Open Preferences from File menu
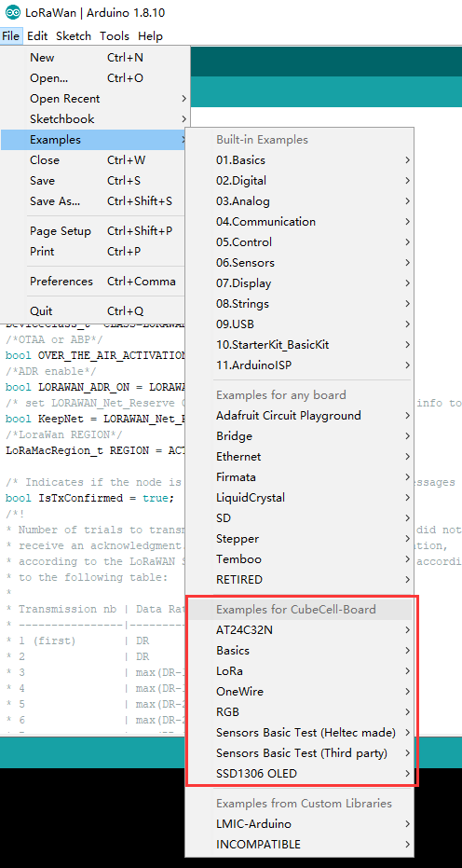Image resolution: width=462 pixels, height=868 pixels. click(x=95, y=282)
